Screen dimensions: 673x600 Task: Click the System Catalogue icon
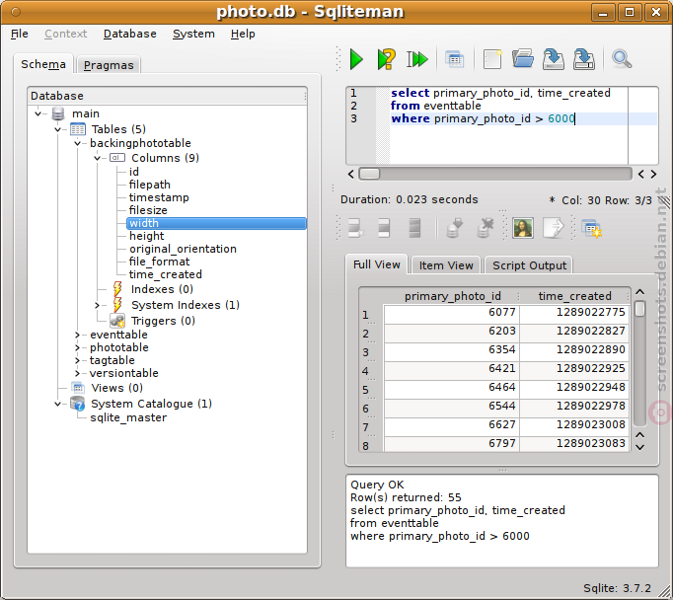click(78, 403)
